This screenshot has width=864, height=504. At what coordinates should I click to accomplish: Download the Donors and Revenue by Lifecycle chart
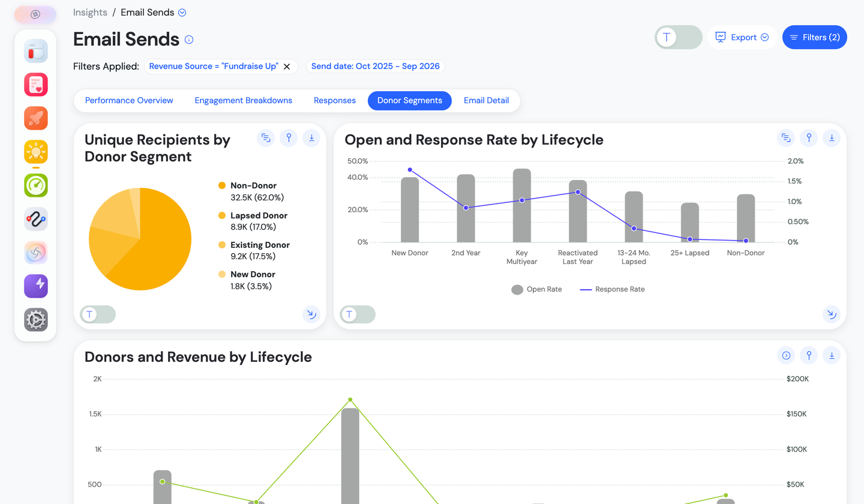[832, 355]
